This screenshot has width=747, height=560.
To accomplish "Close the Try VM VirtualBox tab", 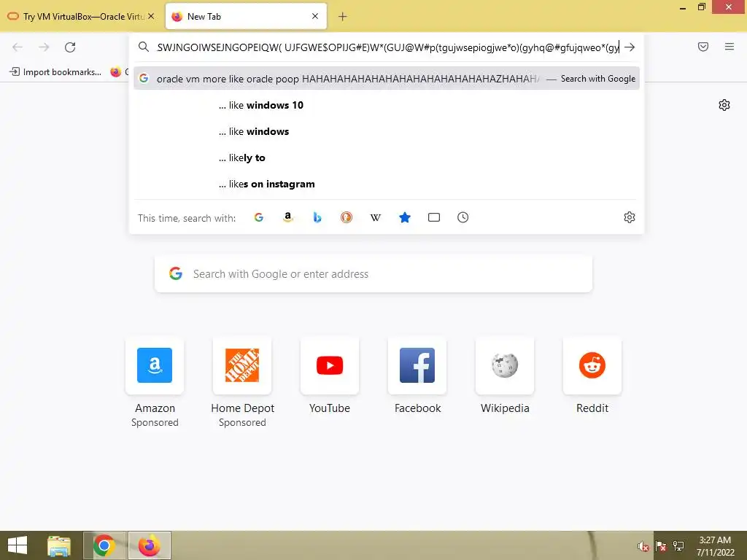I will pyautogui.click(x=151, y=16).
